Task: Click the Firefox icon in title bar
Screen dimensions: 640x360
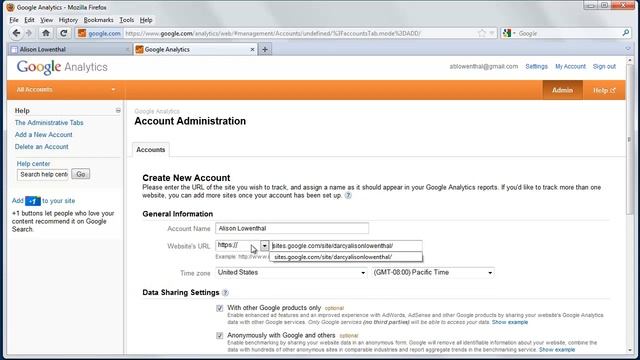Action: (x=10, y=7)
